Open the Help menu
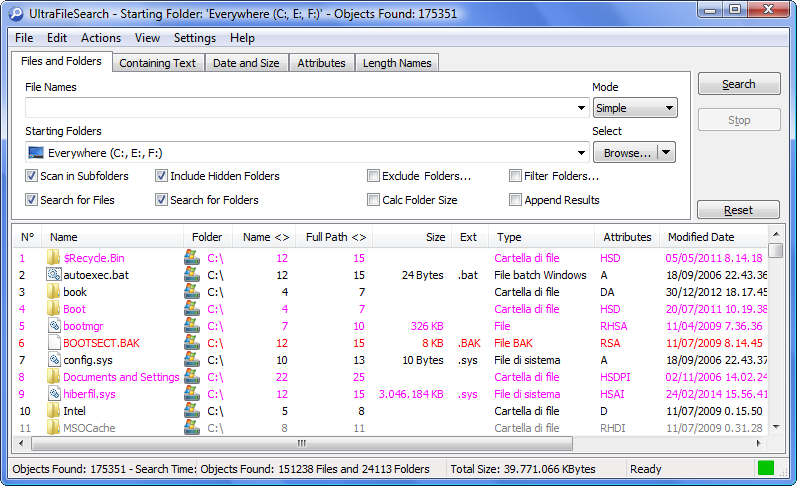This screenshot has height=486, width=798. [242, 38]
